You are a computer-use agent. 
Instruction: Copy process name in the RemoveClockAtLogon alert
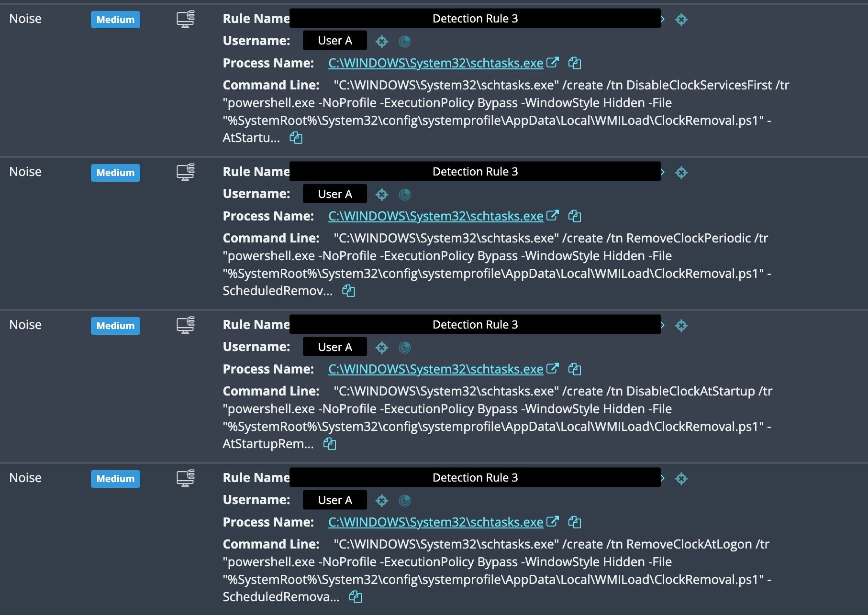[574, 522]
